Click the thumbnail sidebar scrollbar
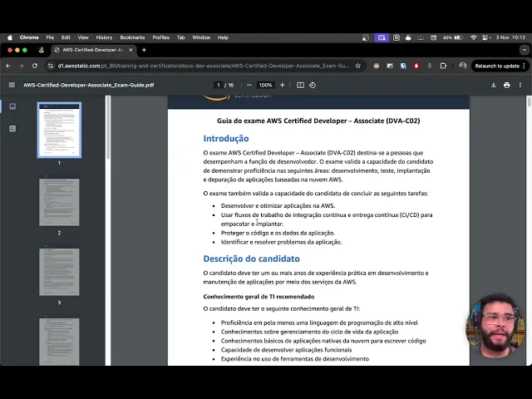Screen dimensions: 532x399 pyautogui.click(x=108, y=127)
